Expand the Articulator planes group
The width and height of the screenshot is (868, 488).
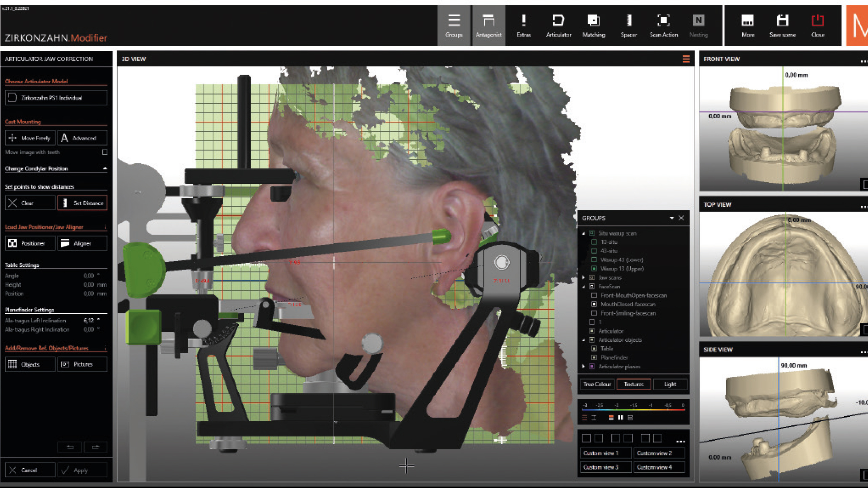(584, 366)
